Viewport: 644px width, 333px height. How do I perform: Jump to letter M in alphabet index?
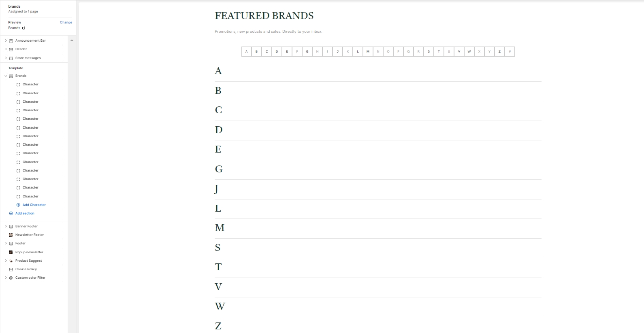pos(368,51)
